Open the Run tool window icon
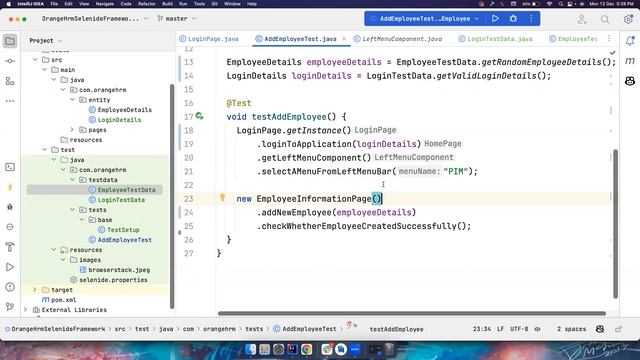 tap(10, 267)
